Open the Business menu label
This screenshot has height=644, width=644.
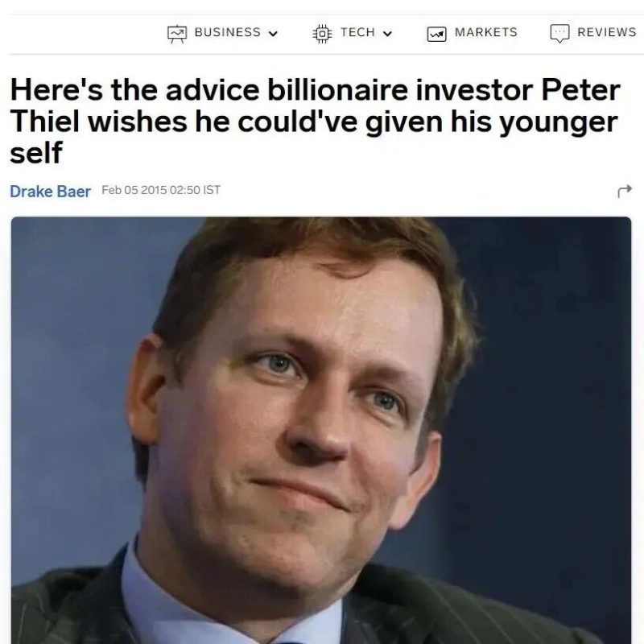click(x=228, y=32)
